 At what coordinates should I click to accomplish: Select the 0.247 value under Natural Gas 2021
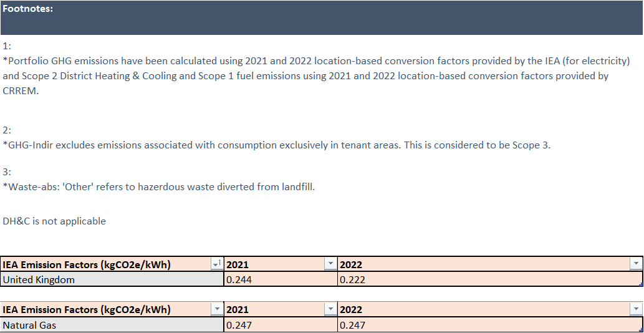point(281,325)
